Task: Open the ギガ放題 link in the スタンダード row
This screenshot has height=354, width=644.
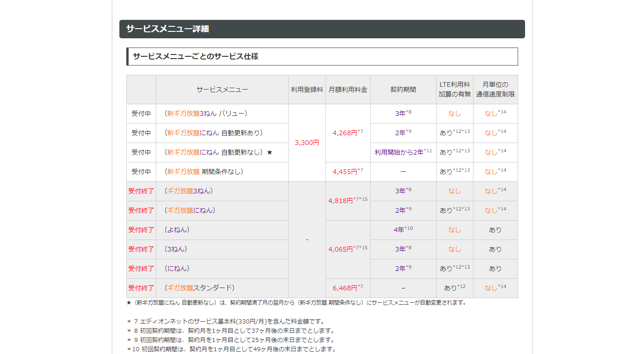Action: [180, 288]
